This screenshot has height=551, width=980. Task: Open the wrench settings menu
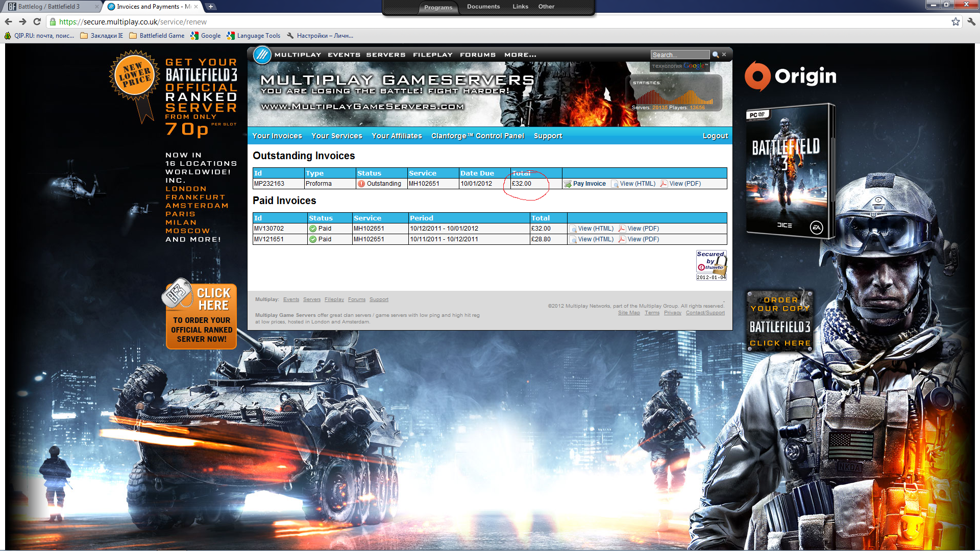pyautogui.click(x=971, y=21)
